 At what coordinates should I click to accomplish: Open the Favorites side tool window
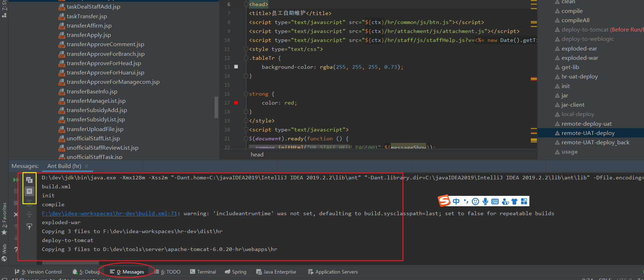point(4,219)
